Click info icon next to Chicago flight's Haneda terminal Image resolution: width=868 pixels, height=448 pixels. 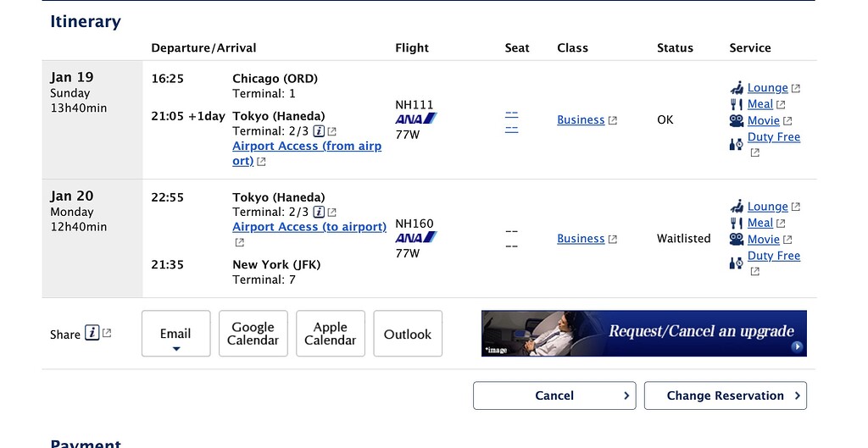point(319,131)
